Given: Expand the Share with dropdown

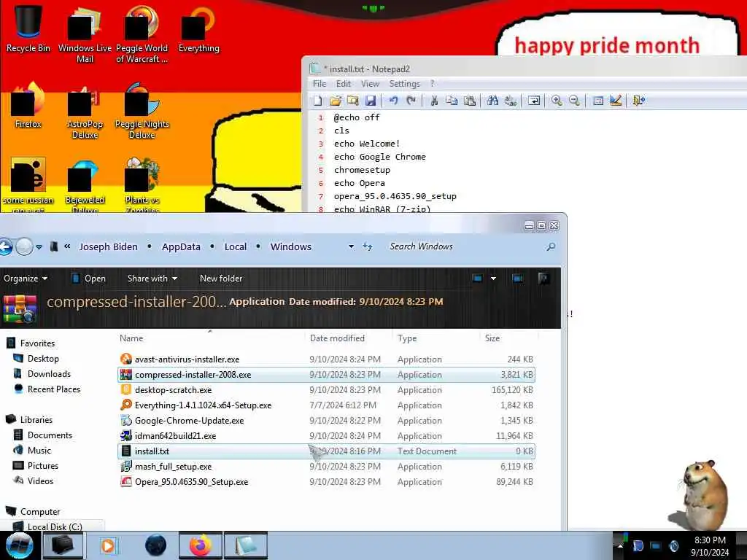Looking at the screenshot, I should [x=152, y=279].
